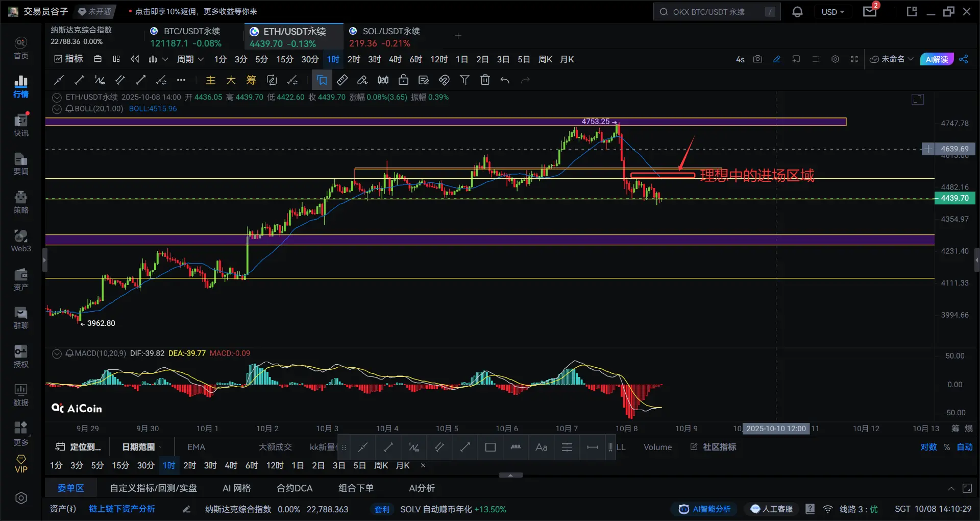Open the 资产 assets sidebar icon
This screenshot has width=980, height=521.
click(21, 279)
